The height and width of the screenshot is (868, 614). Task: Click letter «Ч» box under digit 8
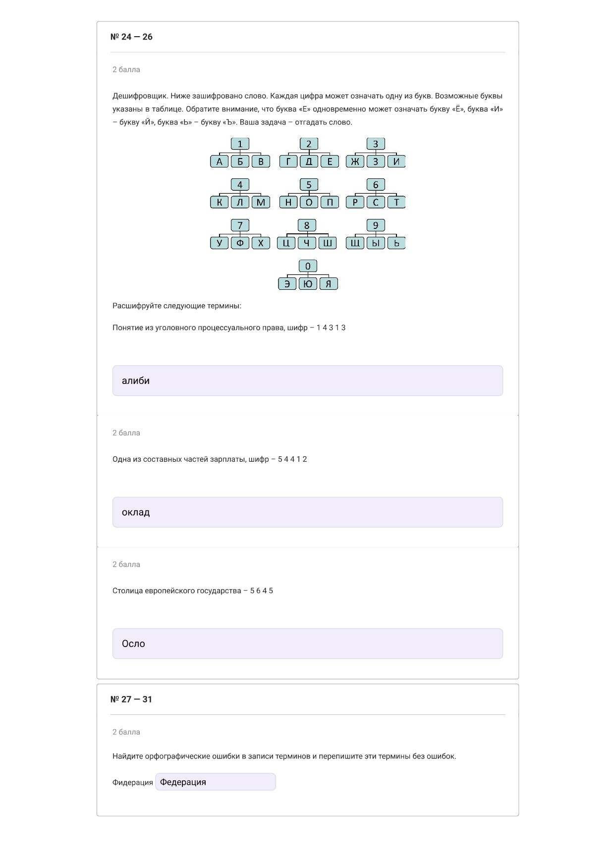point(307,243)
